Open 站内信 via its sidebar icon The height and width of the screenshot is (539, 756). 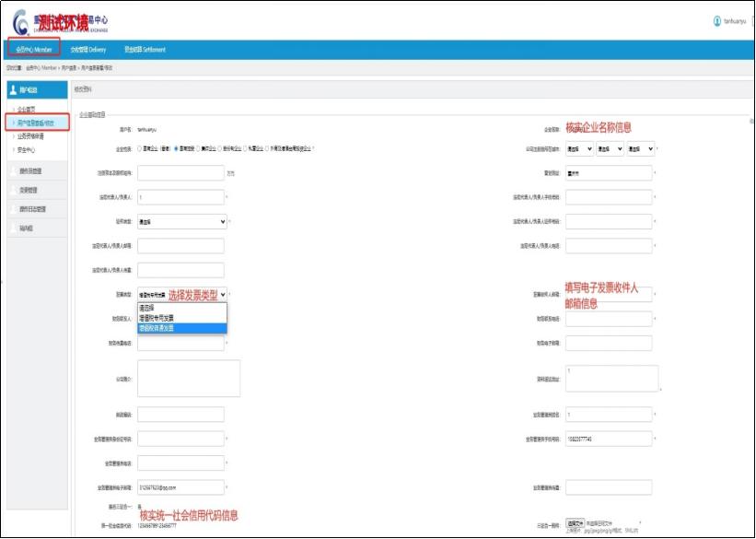point(12,228)
